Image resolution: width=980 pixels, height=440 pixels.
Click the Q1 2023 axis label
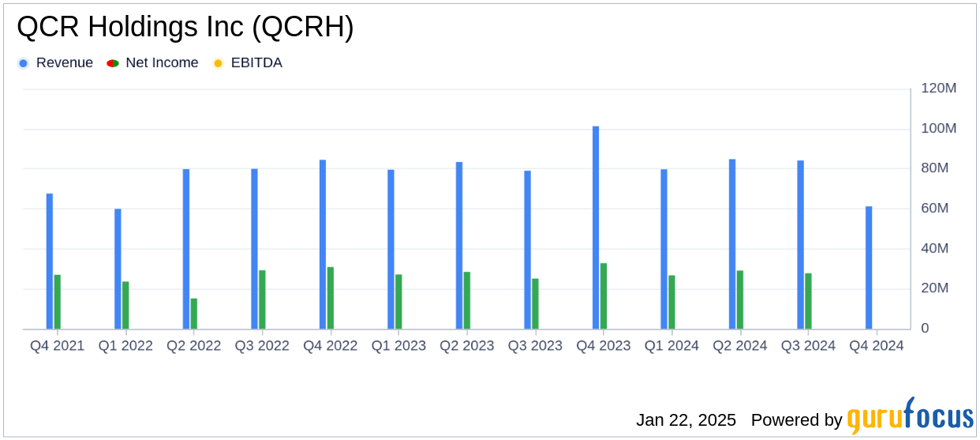coord(398,346)
